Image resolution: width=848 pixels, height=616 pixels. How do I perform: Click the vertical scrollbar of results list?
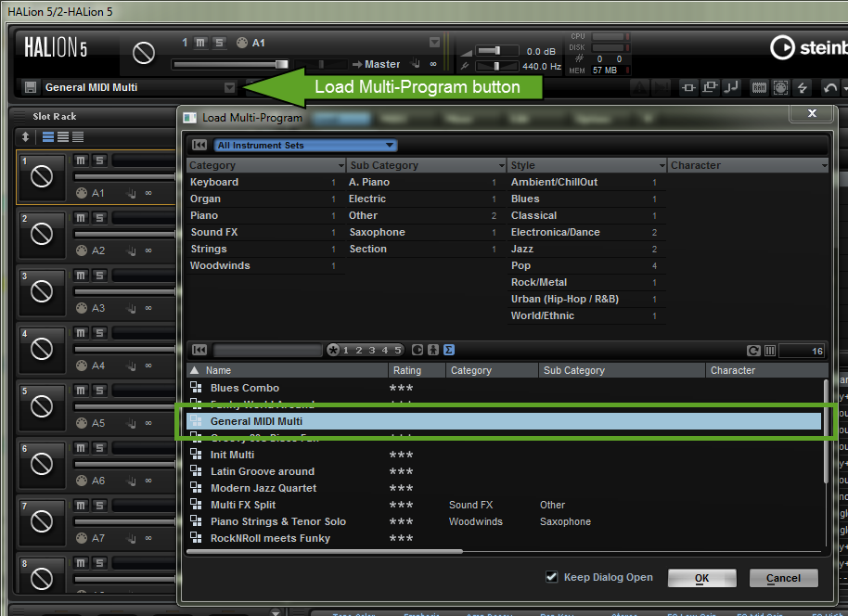tap(826, 431)
